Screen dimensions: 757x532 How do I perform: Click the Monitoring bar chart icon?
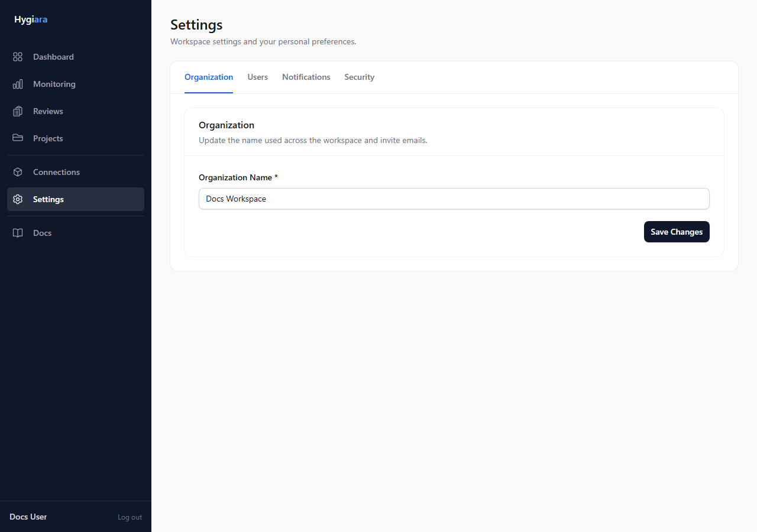coord(18,84)
